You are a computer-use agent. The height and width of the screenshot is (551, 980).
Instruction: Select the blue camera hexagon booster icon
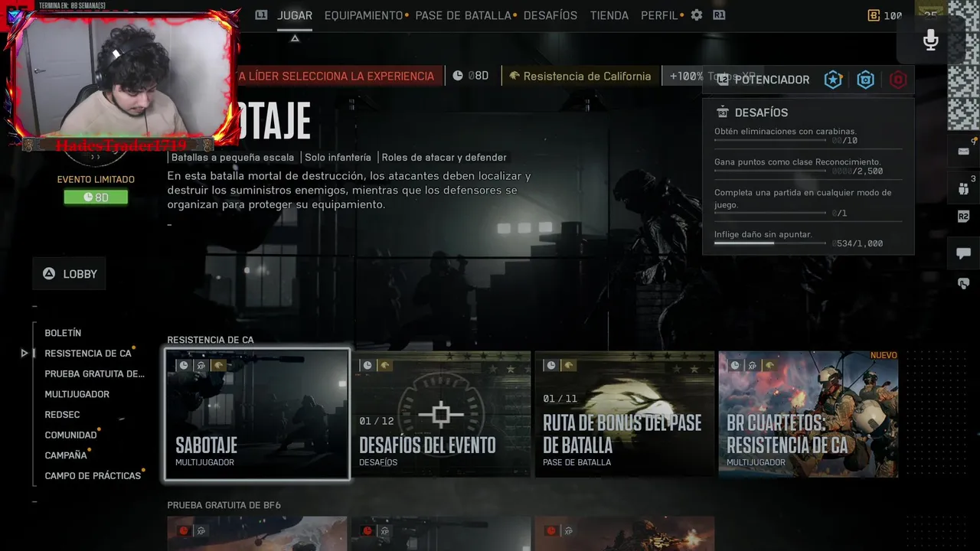[865, 80]
